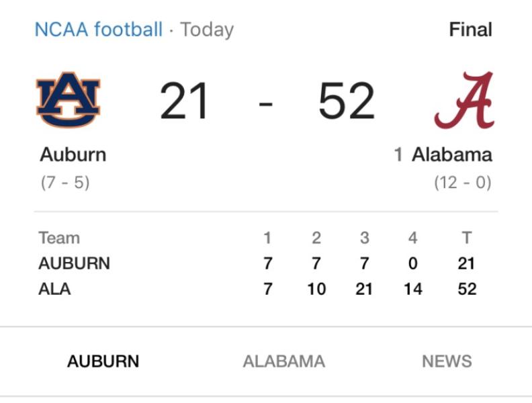Click the Team column header

tap(59, 238)
